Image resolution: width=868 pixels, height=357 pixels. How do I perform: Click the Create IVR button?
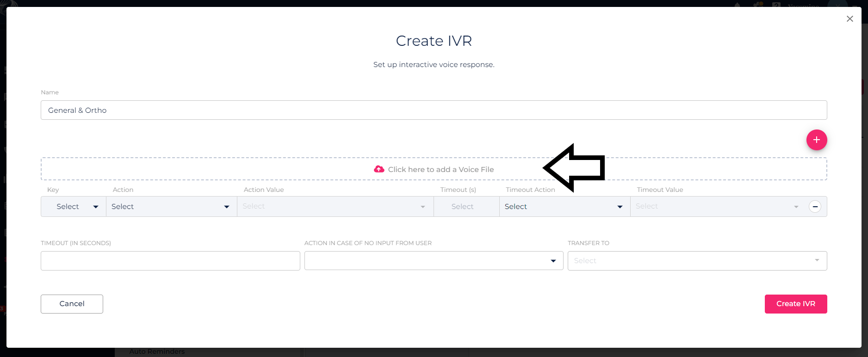(x=795, y=304)
